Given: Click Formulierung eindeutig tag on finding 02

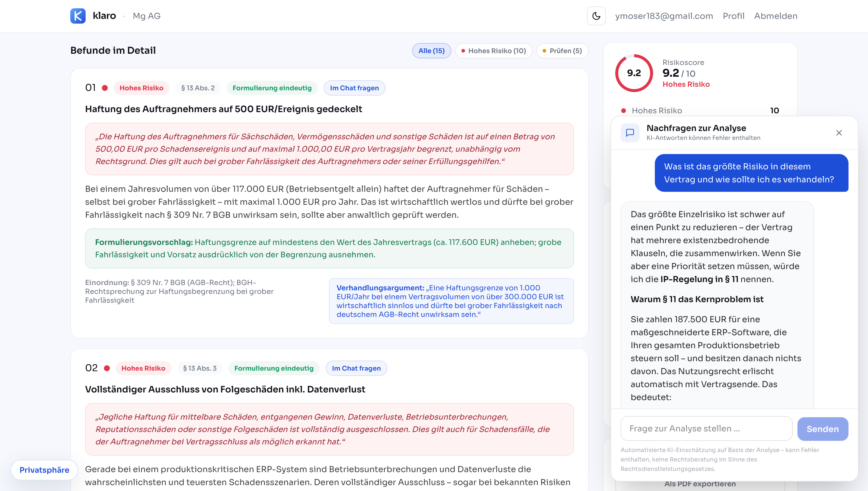Looking at the screenshot, I should click(x=274, y=368).
